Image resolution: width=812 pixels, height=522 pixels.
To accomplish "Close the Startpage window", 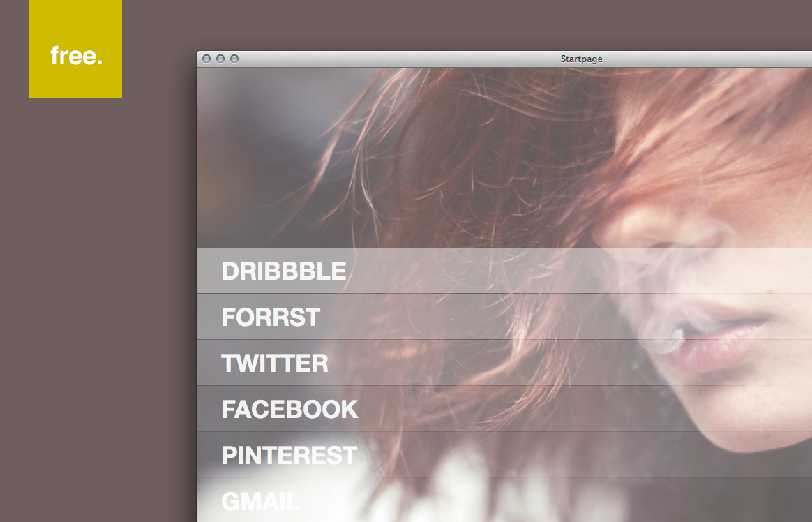I will pyautogui.click(x=206, y=59).
